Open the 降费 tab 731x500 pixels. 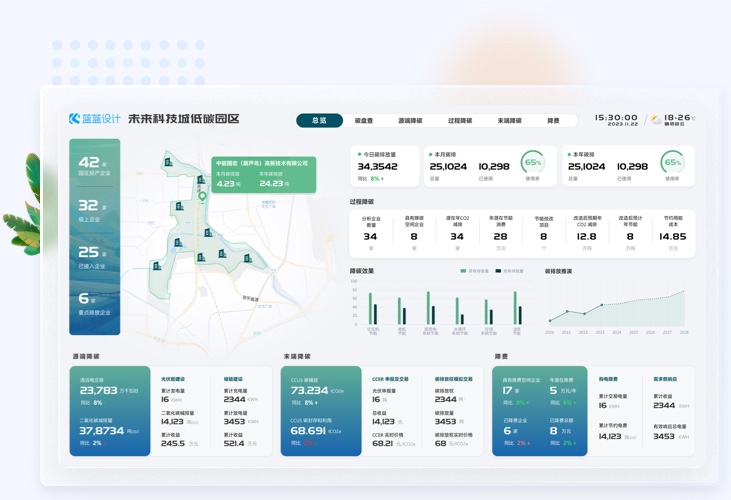pos(554,121)
